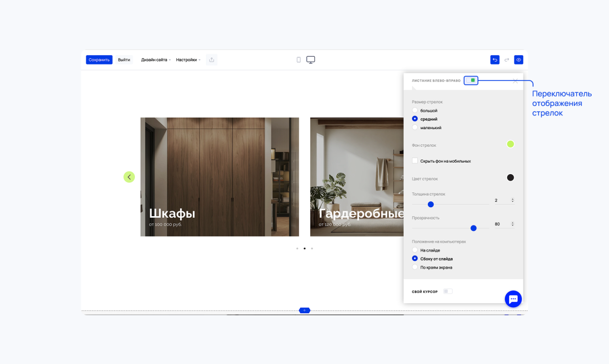The height and width of the screenshot is (364, 609).
Task: Click the redo arrow icon
Action: (507, 60)
